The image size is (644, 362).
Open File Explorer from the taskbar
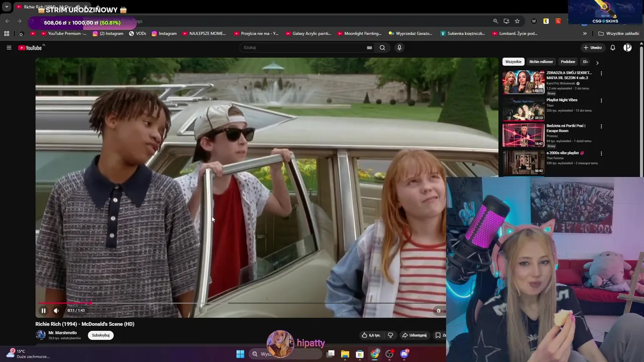coord(345,354)
